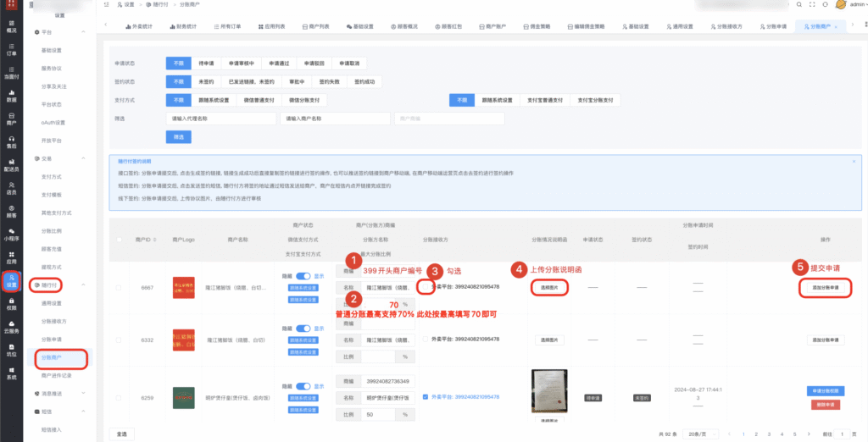Collapse the 平台 section in settings menu
Image resolution: width=868 pixels, height=442 pixels.
pyautogui.click(x=84, y=32)
